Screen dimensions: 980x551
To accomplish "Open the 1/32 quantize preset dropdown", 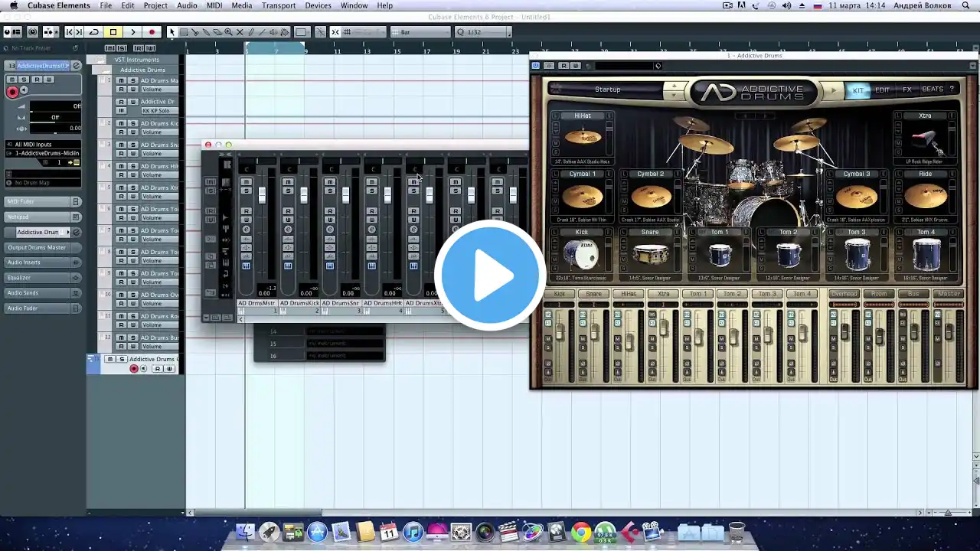I will 482,32.
